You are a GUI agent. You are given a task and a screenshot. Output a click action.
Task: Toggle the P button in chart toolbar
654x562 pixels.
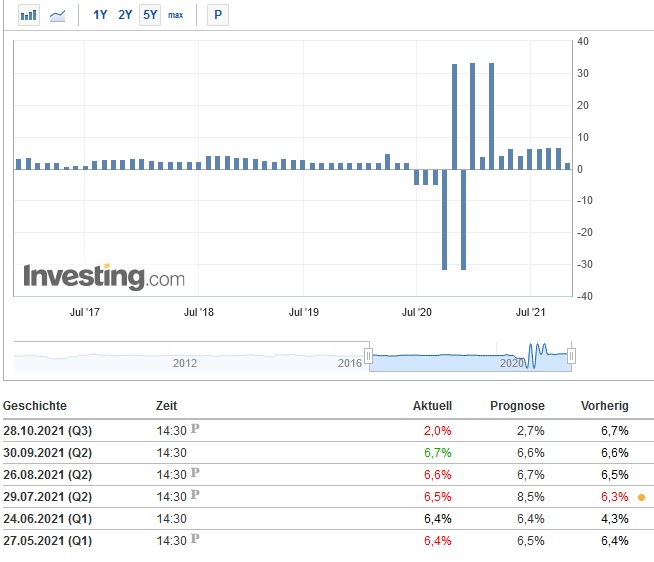pyautogui.click(x=216, y=15)
